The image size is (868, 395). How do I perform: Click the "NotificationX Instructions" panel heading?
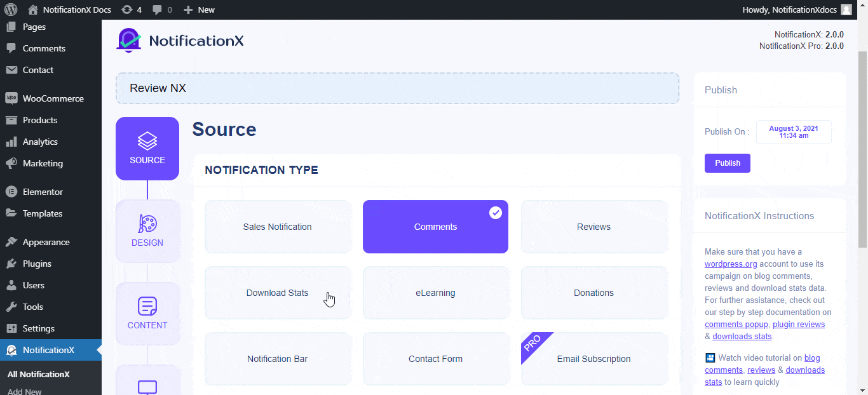coord(759,216)
